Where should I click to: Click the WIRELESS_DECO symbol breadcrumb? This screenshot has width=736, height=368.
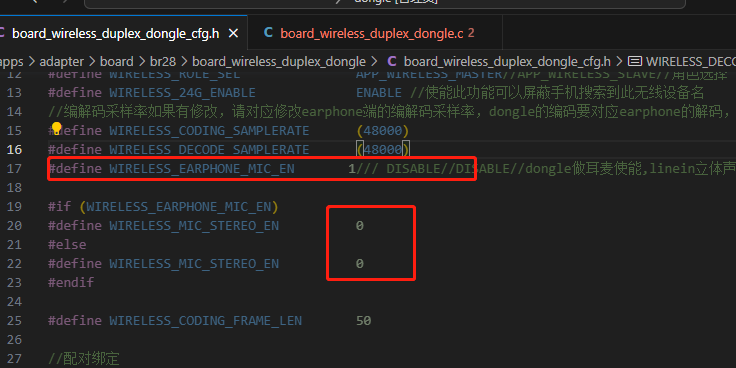691,61
